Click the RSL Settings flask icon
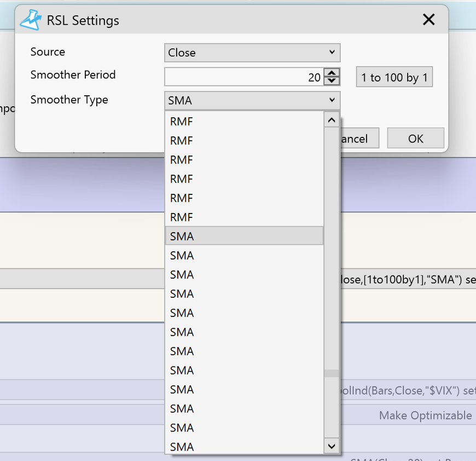Screen dimensions: 476x461 point(31,20)
